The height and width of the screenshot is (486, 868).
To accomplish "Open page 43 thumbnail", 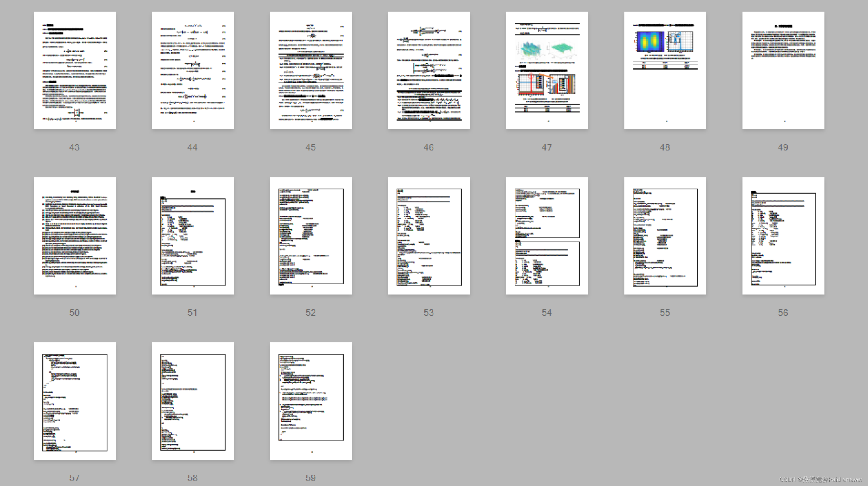I will (75, 70).
